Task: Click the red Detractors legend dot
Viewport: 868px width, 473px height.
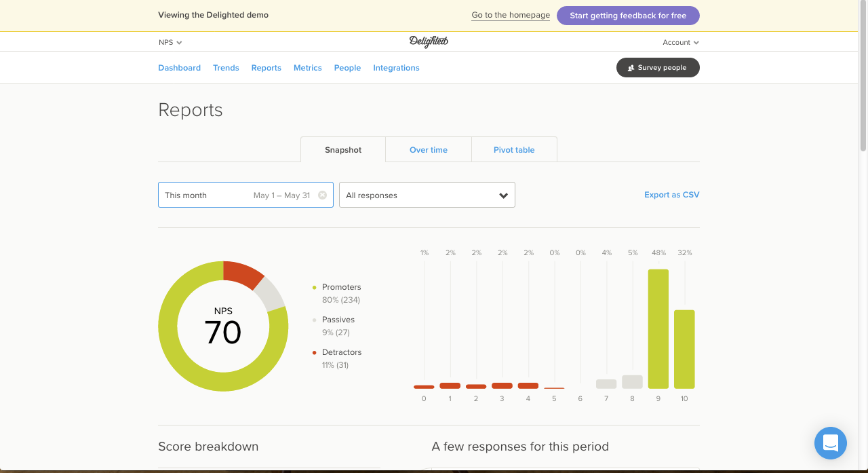Action: pos(314,352)
